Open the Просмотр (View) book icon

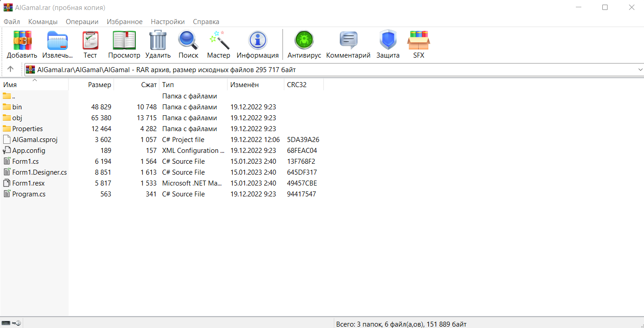[124, 41]
